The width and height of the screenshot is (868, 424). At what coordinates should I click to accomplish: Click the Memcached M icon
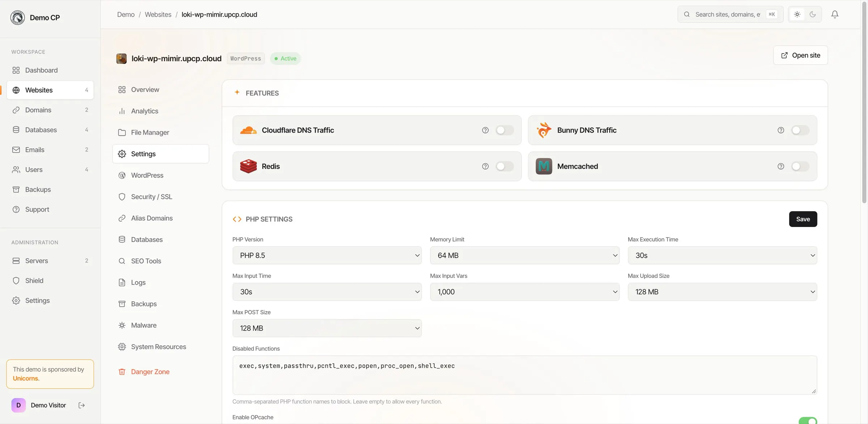[x=544, y=166]
